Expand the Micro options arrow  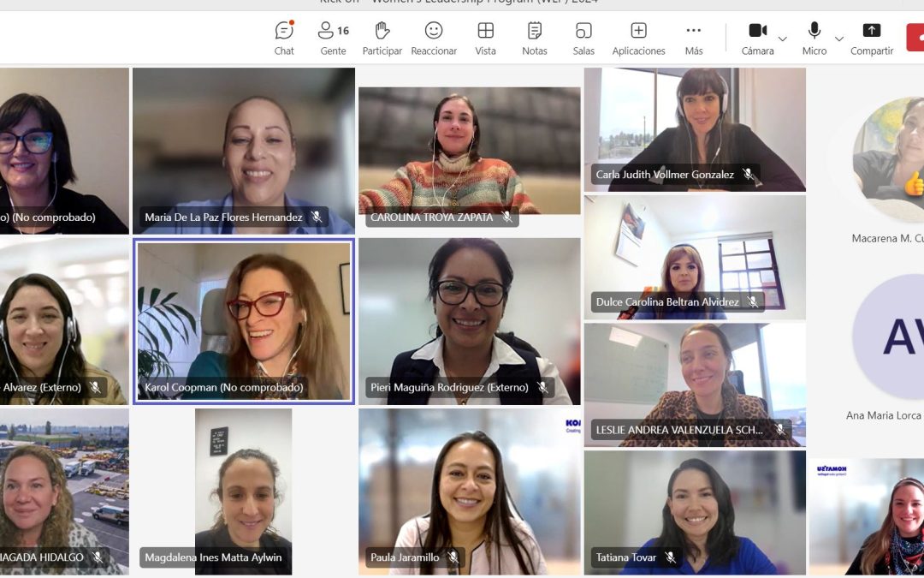(x=839, y=39)
